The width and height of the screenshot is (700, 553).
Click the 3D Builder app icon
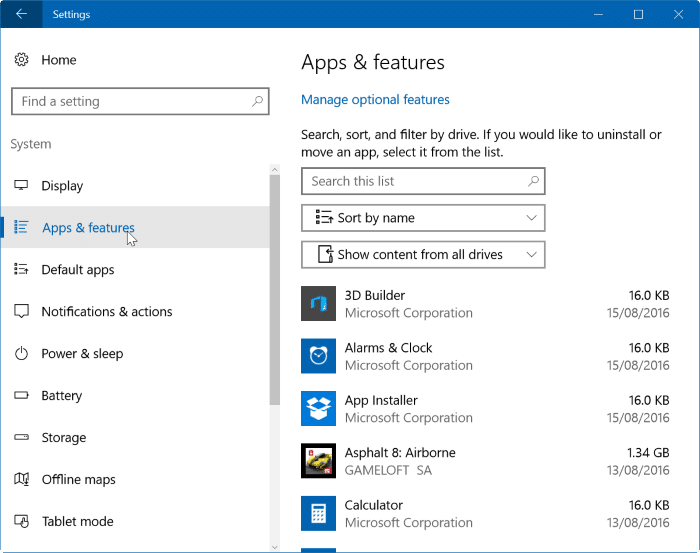[x=318, y=304]
